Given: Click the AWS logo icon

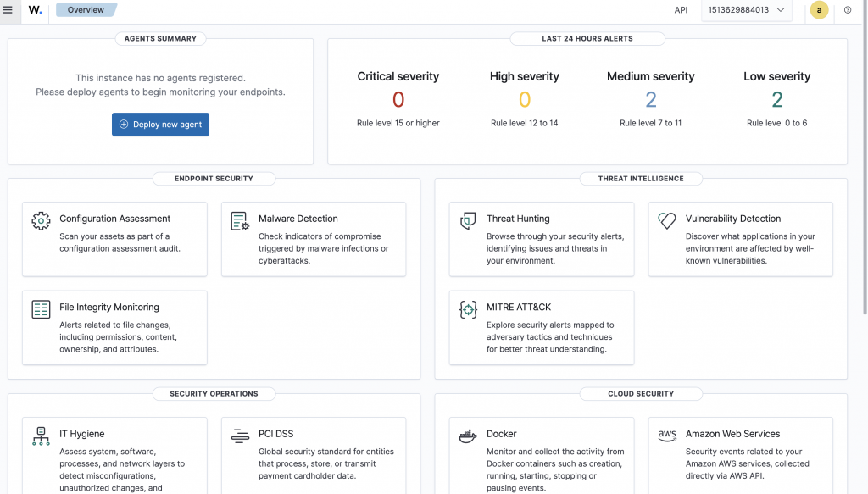Looking at the screenshot, I should tap(667, 436).
